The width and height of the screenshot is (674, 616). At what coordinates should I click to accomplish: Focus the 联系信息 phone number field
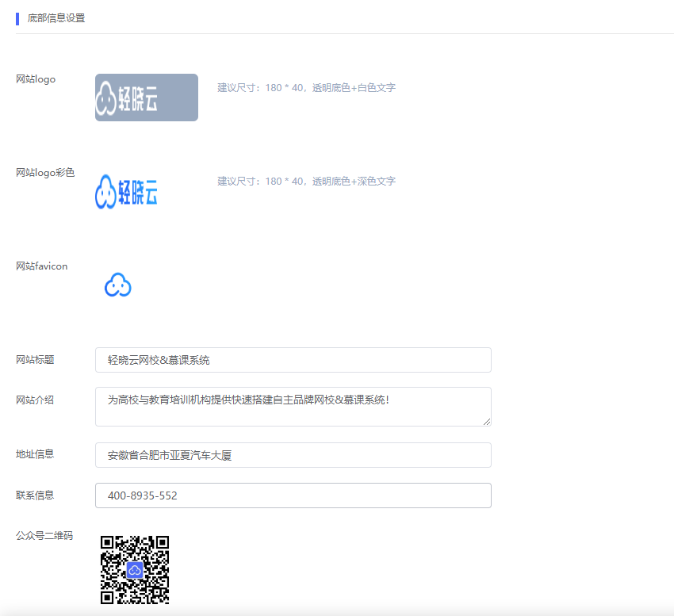coord(293,495)
